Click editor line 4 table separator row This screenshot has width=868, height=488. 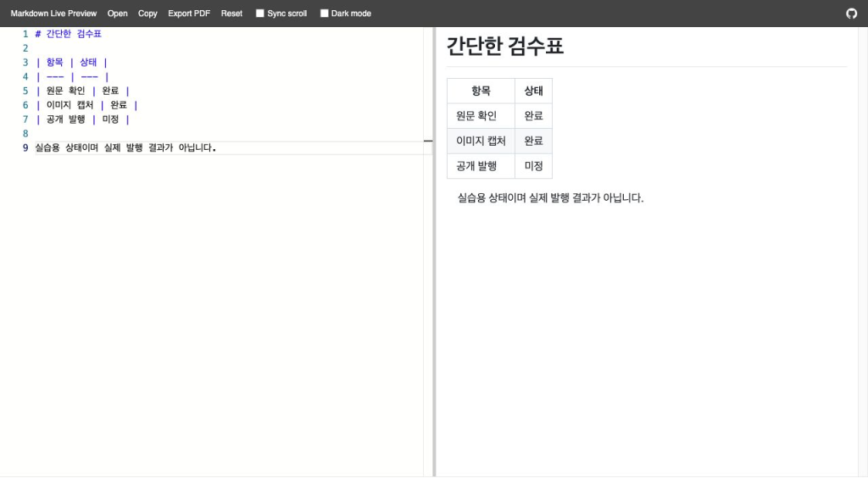pyautogui.click(x=72, y=76)
